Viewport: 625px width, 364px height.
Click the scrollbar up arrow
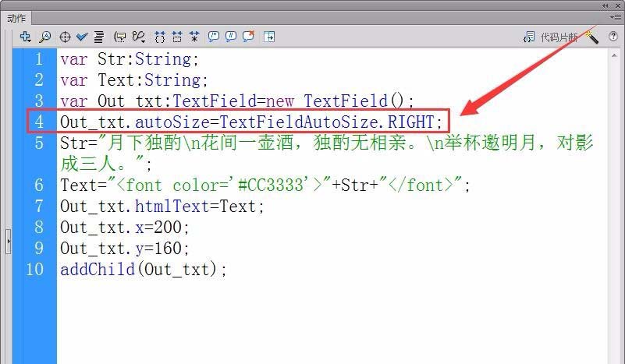pos(614,56)
